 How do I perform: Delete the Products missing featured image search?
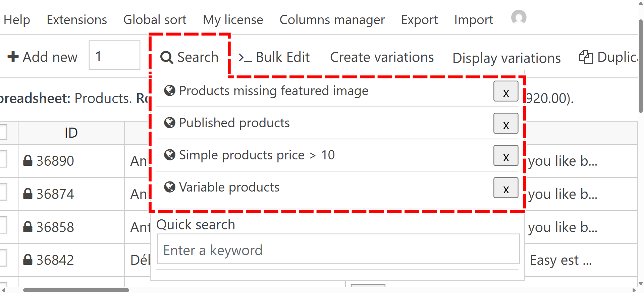click(x=506, y=91)
